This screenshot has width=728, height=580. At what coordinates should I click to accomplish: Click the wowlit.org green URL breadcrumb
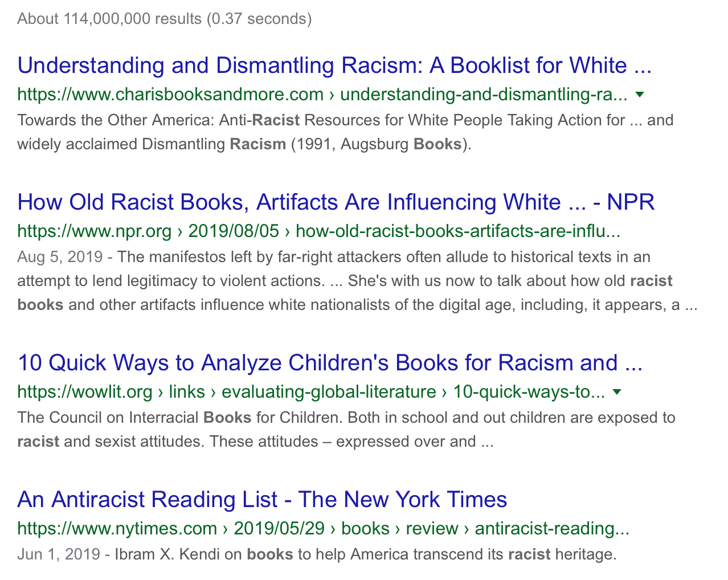pos(311,391)
